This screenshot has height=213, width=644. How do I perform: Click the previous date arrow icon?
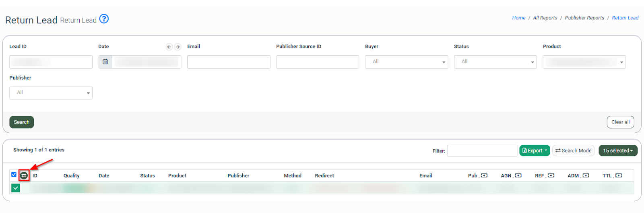(x=169, y=47)
